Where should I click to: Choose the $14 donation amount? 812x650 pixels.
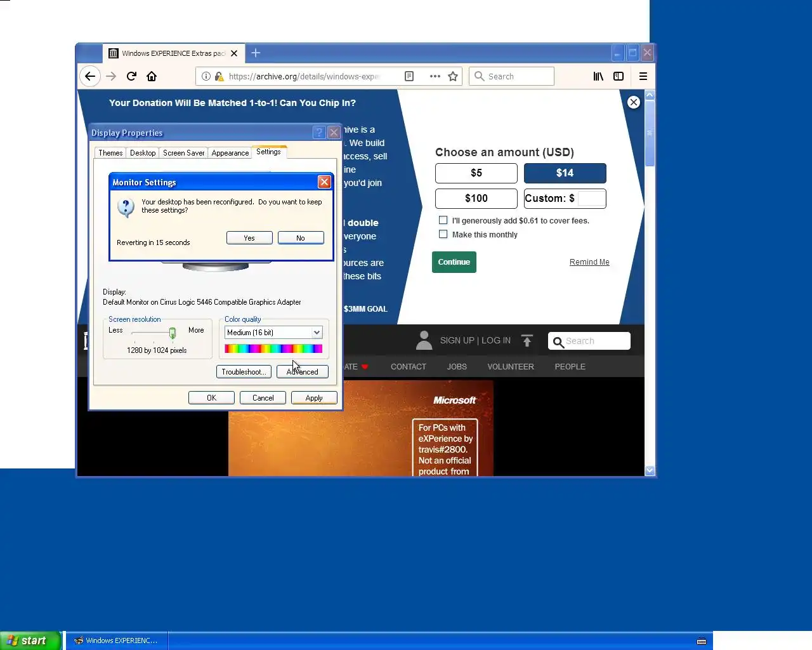[565, 173]
